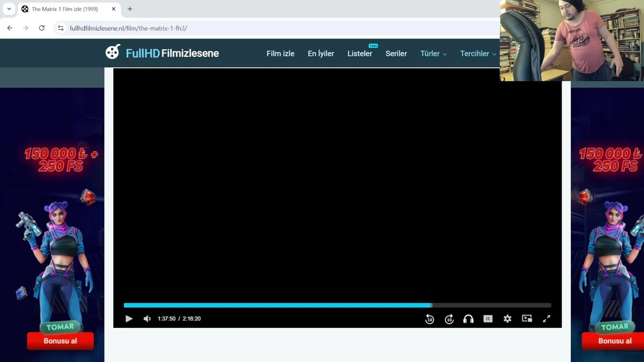Click the right TOMAR ad badge

(x=614, y=327)
